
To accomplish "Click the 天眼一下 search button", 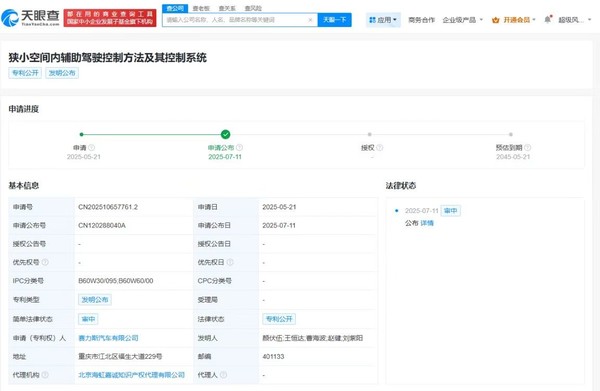I will click(x=334, y=20).
